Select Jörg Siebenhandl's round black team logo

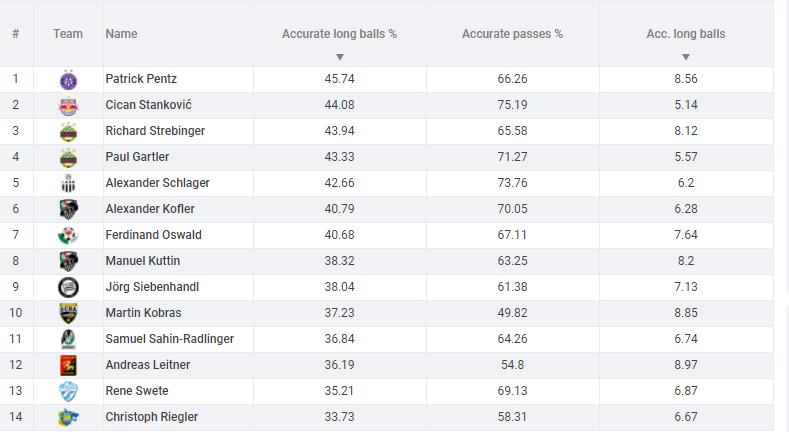pos(68,288)
